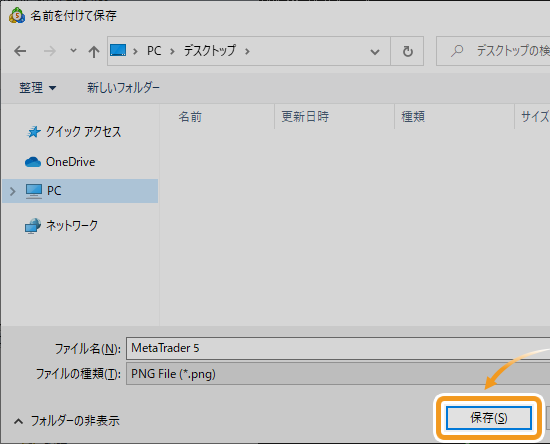550x444 pixels.
Task: Click the ネットワーク icon in sidebar
Action: tap(33, 226)
